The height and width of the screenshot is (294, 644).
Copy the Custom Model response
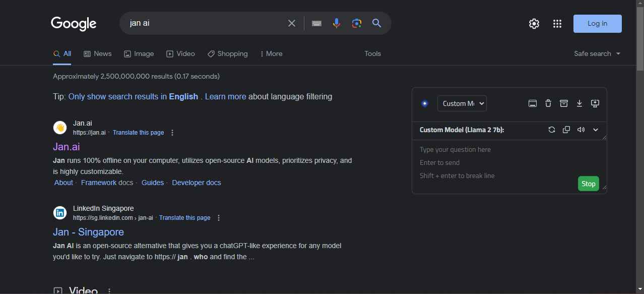click(566, 130)
